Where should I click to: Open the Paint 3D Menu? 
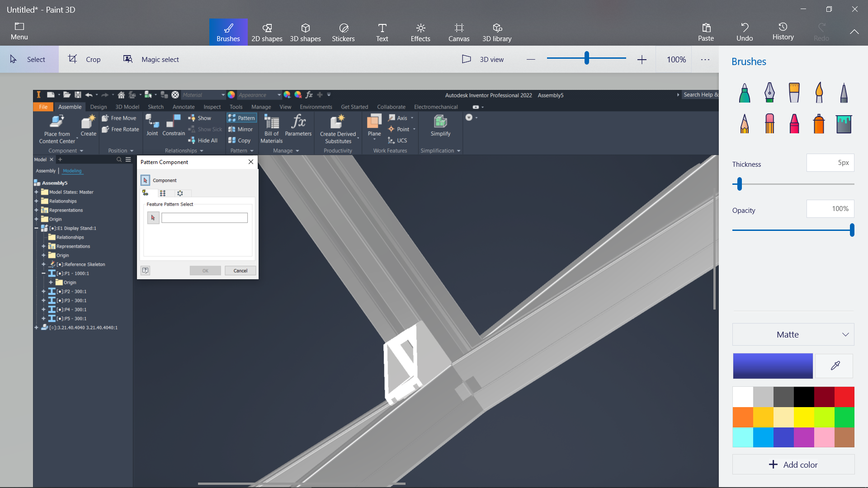coord(19,31)
